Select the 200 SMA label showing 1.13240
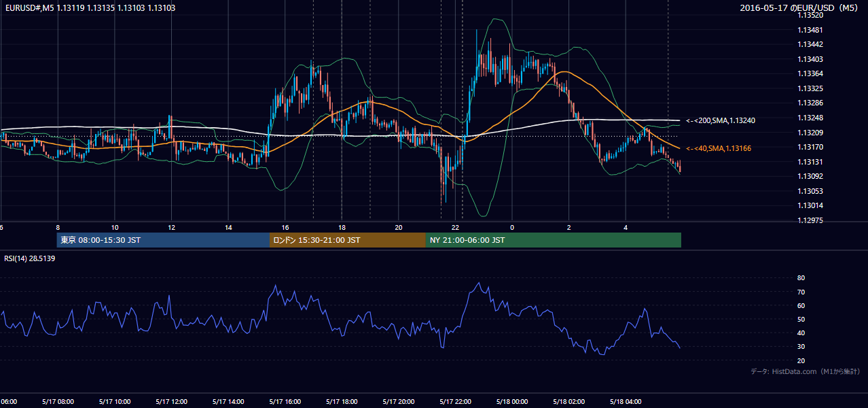The height and width of the screenshot is (408, 868). 721,120
